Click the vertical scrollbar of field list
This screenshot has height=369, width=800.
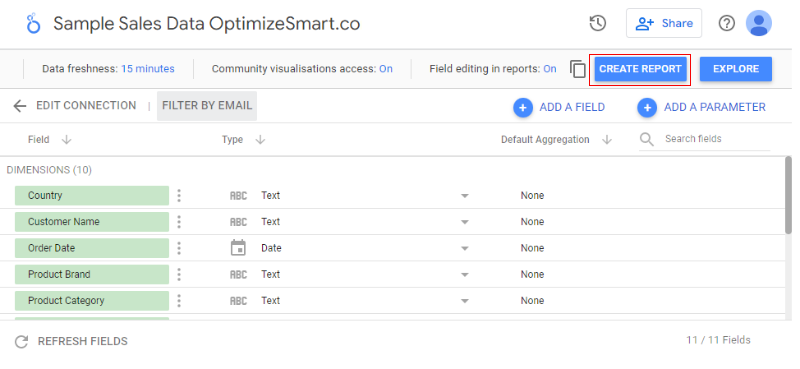(788, 195)
